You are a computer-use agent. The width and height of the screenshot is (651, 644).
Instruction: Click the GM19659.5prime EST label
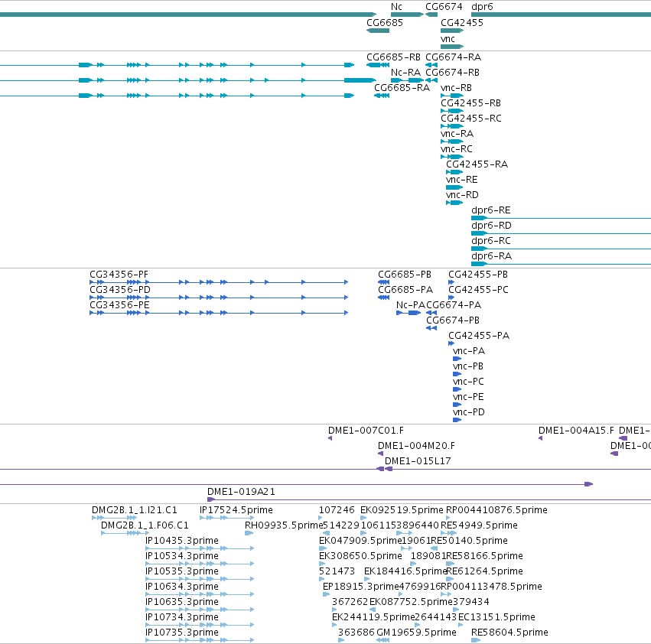pos(416,633)
